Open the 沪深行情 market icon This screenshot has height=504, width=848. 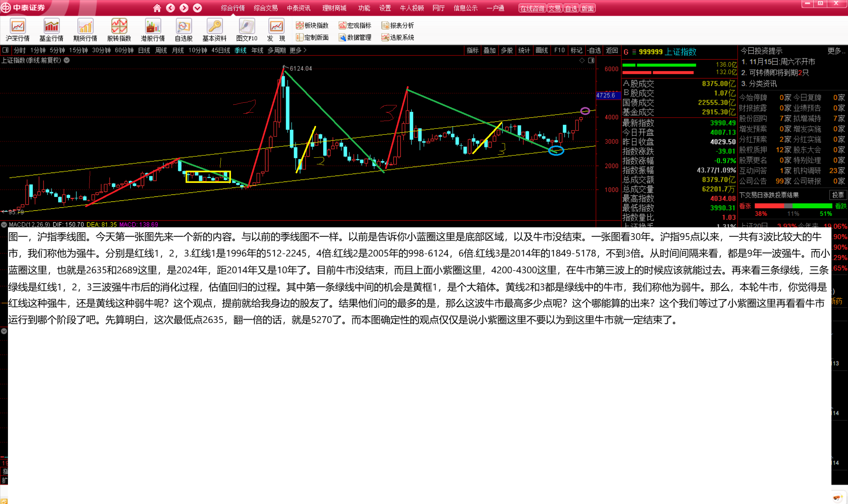(x=18, y=27)
